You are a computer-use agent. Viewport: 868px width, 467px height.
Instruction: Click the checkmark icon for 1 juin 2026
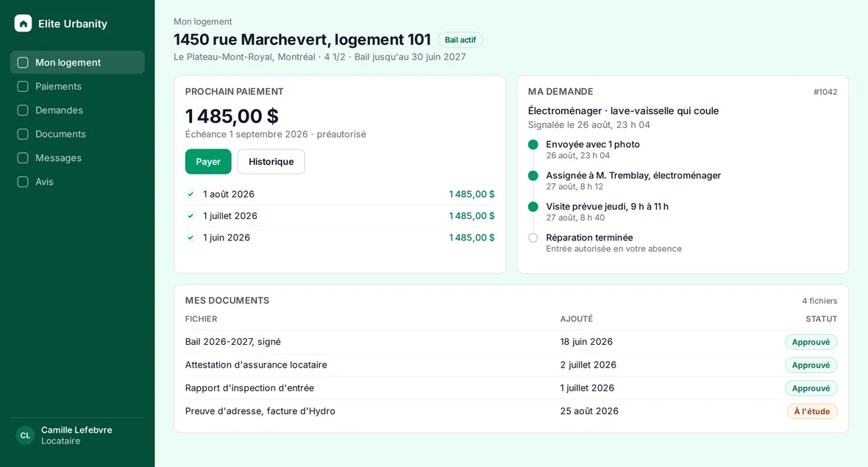tap(191, 238)
